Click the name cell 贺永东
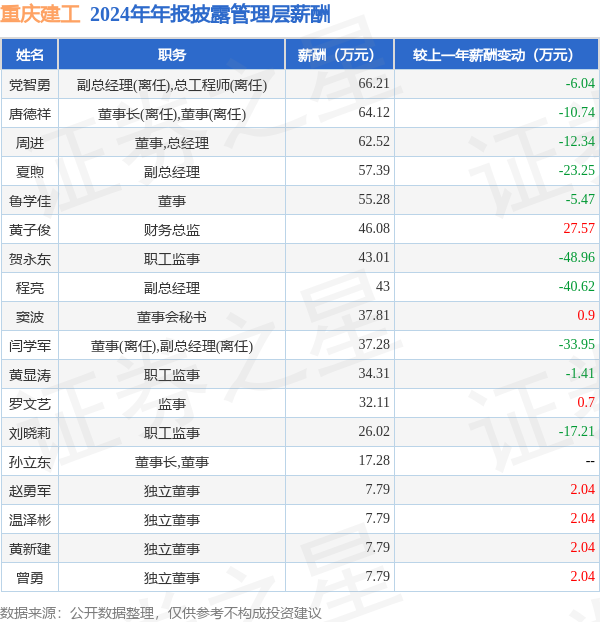The height and width of the screenshot is (622, 600). pyautogui.click(x=30, y=259)
